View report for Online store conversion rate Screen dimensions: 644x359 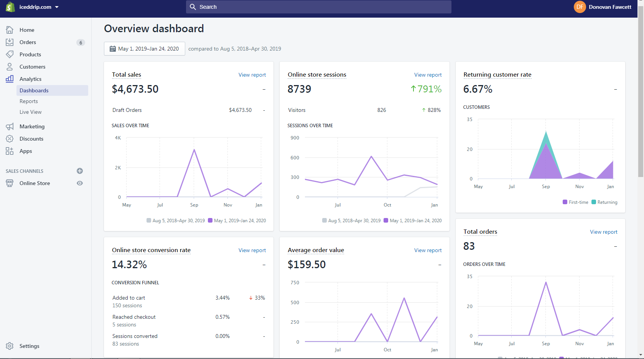(252, 250)
